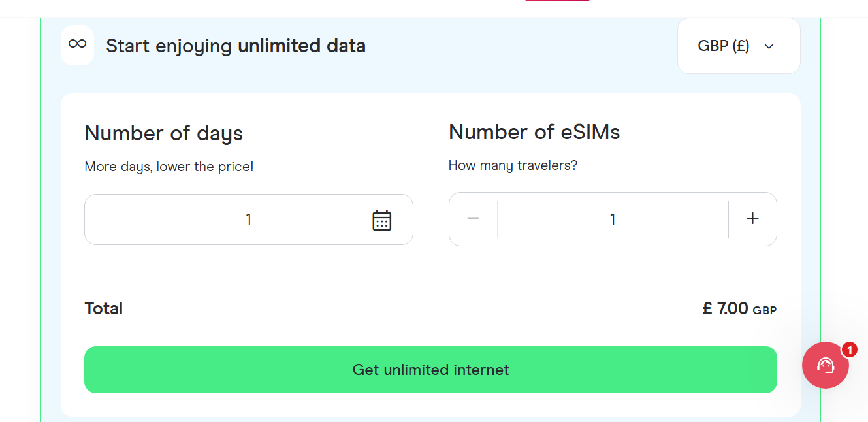Decrease eSIM count using the stepper

point(473,219)
